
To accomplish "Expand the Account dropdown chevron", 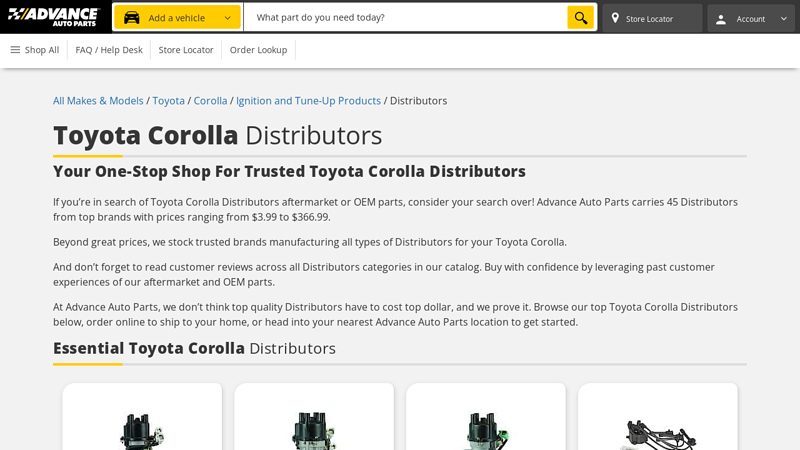I will [x=783, y=19].
